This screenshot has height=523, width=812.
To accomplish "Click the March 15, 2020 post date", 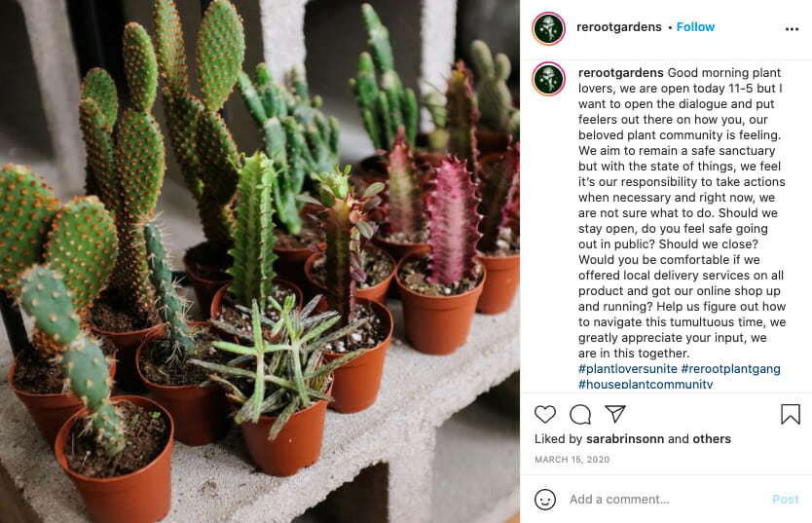I will pyautogui.click(x=572, y=460).
